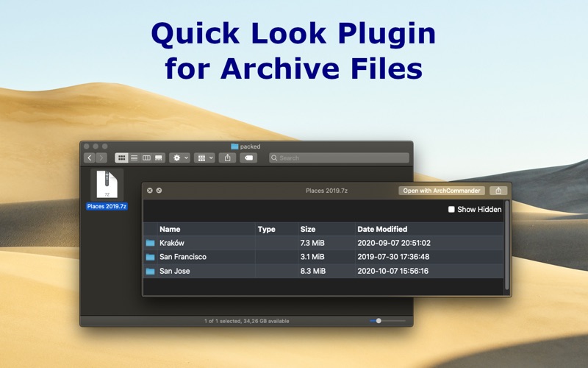Go back in the packed Finder window
This screenshot has width=588, height=368.
coord(90,158)
